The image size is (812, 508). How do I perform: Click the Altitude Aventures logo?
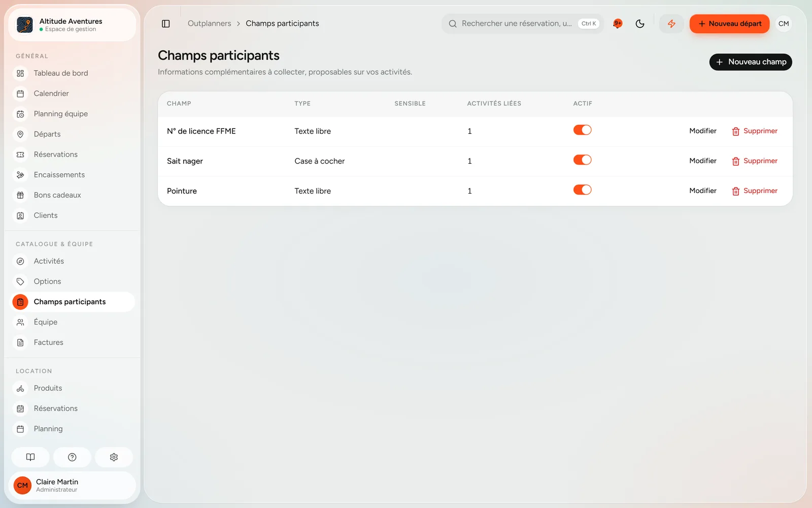point(25,25)
